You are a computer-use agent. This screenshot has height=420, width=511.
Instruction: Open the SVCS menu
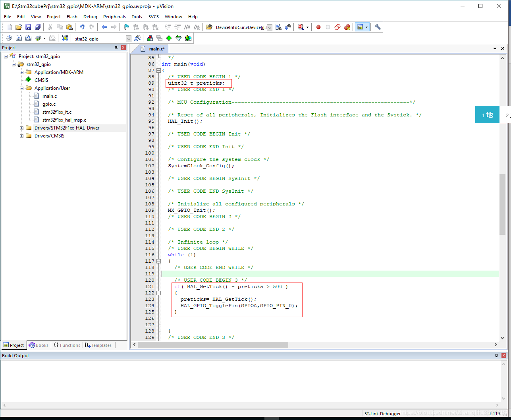pyautogui.click(x=154, y=17)
